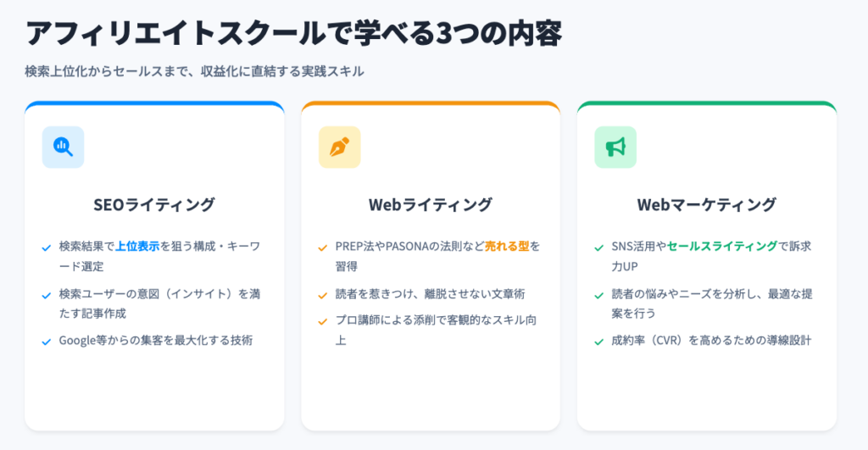This screenshot has width=868, height=450.
Task: Select the Webマーケティング card heading
Action: [706, 205]
